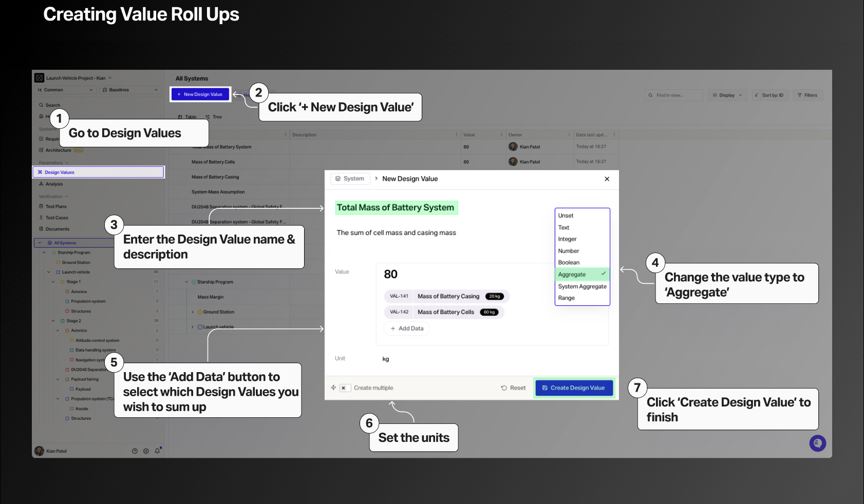Image resolution: width=864 pixels, height=504 pixels.
Task: Collapse the Stage 2 tree node
Action: coord(53,321)
